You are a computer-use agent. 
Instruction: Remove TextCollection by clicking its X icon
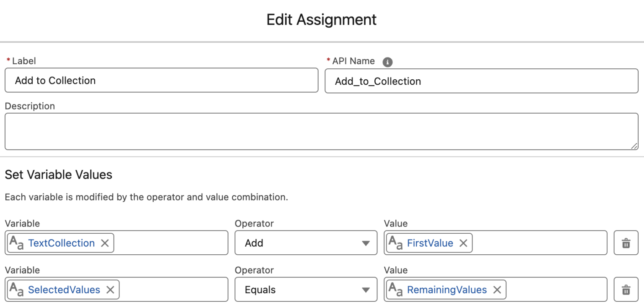(105, 243)
